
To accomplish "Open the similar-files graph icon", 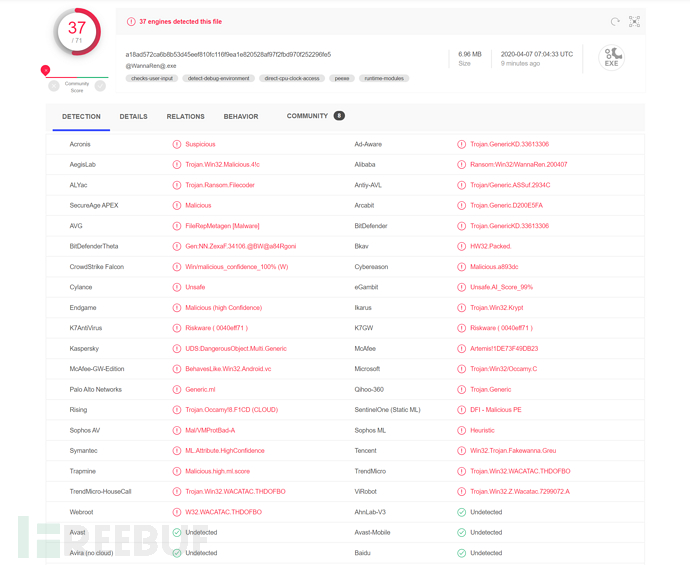I will click(x=634, y=22).
